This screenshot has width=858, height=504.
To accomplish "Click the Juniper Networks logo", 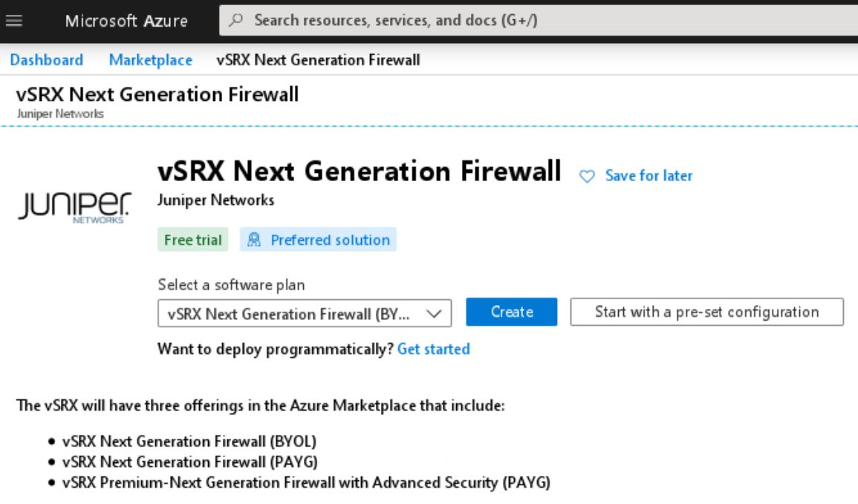I will pyautogui.click(x=74, y=207).
